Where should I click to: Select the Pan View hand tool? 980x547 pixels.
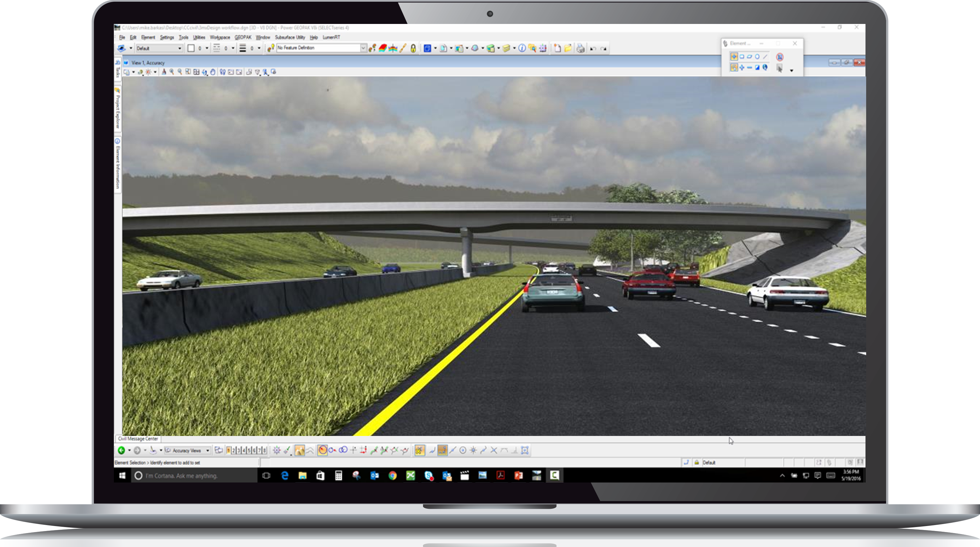213,72
